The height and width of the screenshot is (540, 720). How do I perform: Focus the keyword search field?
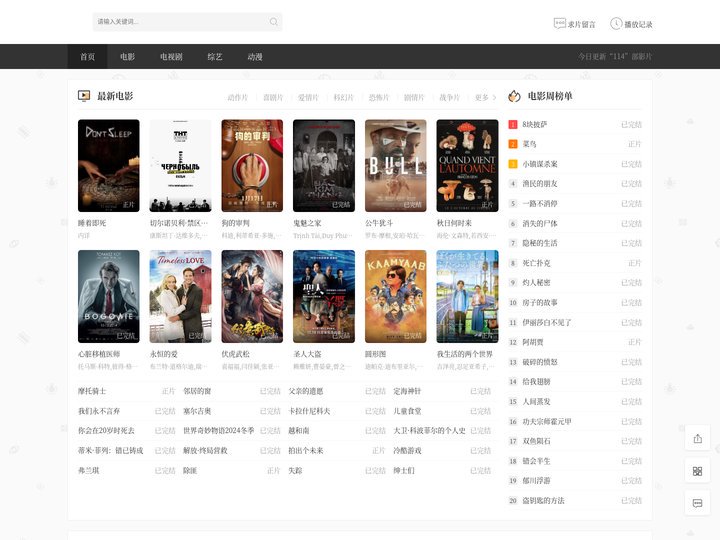187,22
